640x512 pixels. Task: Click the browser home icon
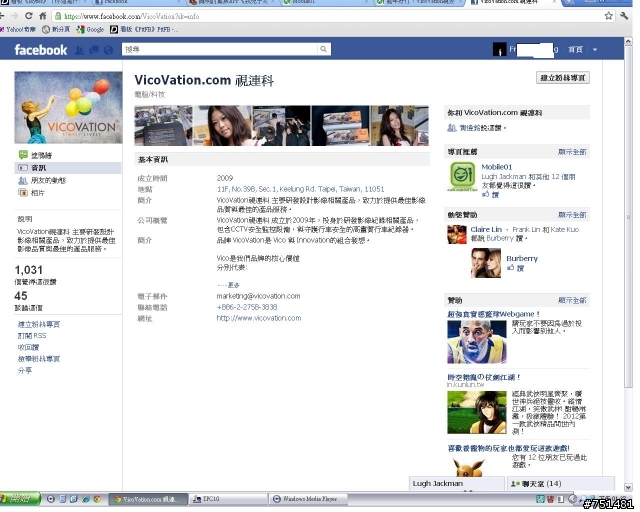click(x=42, y=16)
